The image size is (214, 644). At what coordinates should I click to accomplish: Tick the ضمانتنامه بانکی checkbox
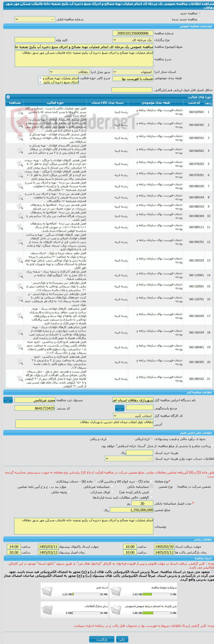151,486
